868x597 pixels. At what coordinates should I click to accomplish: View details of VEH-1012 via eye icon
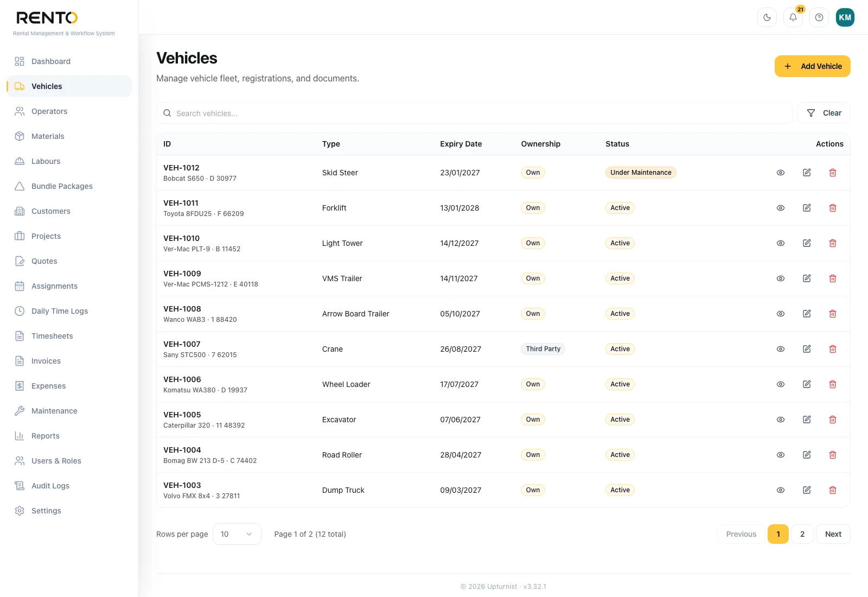(781, 173)
